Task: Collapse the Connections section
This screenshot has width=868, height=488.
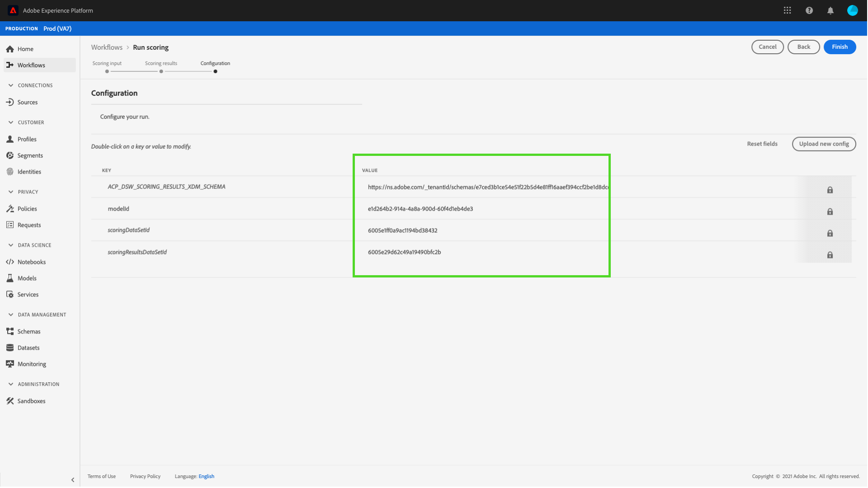Action: point(11,85)
